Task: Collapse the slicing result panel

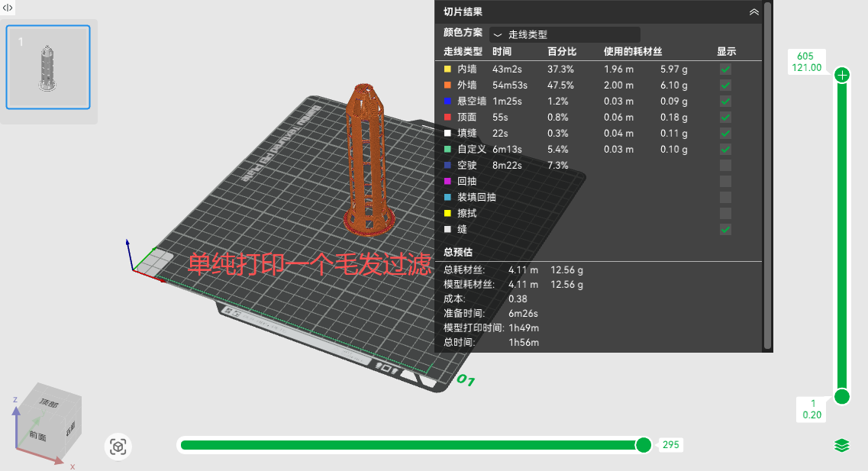Action: coord(754,11)
